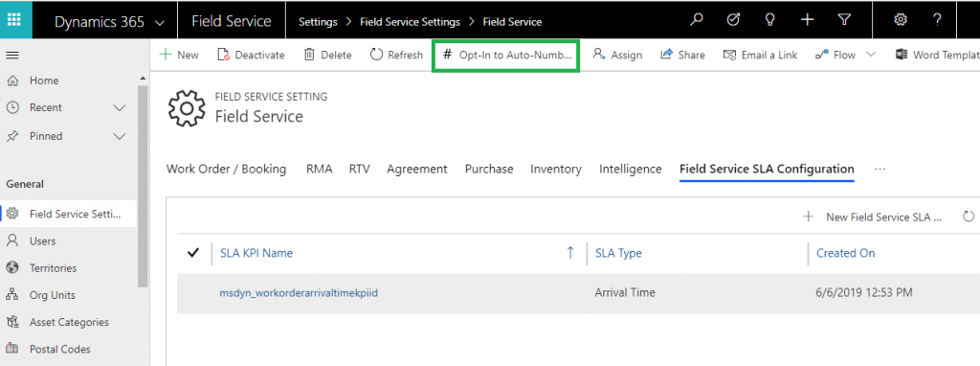Click the Org Units hierarchy icon

point(11,295)
